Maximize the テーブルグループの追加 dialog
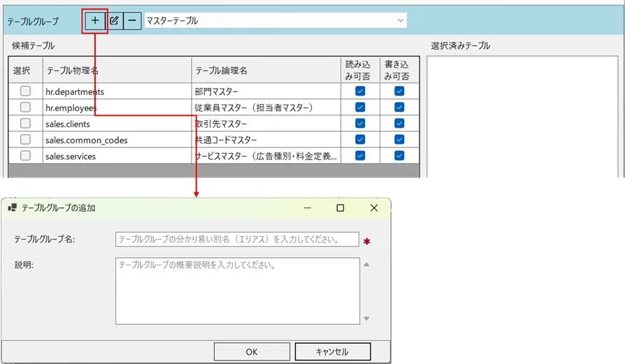 point(340,208)
